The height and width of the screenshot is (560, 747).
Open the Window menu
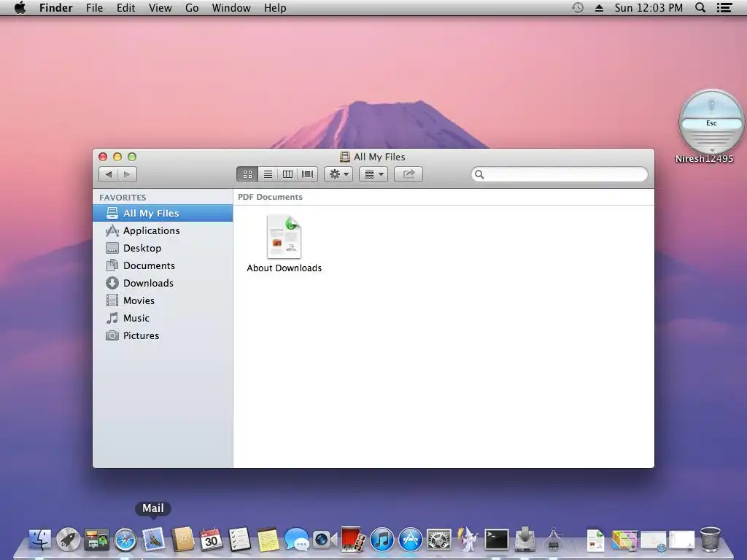(x=231, y=8)
